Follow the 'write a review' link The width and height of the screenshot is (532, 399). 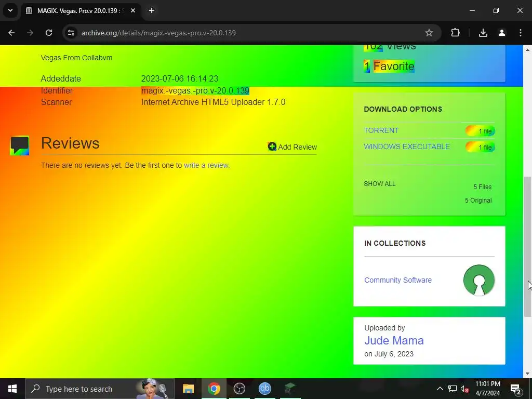(206, 165)
